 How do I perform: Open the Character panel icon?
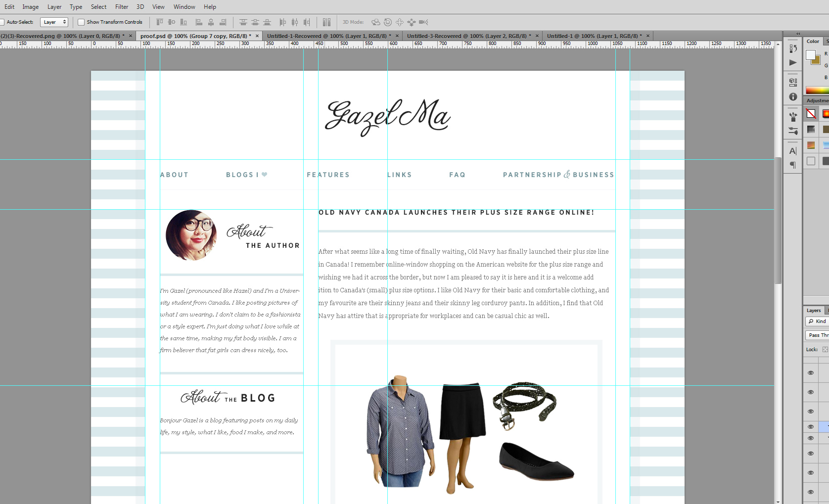coord(793,151)
